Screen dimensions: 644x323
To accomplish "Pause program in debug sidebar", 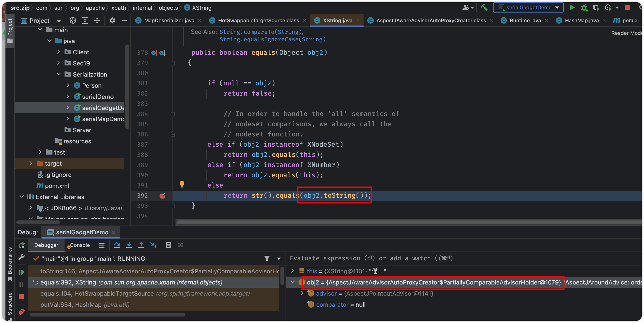I will [x=22, y=284].
